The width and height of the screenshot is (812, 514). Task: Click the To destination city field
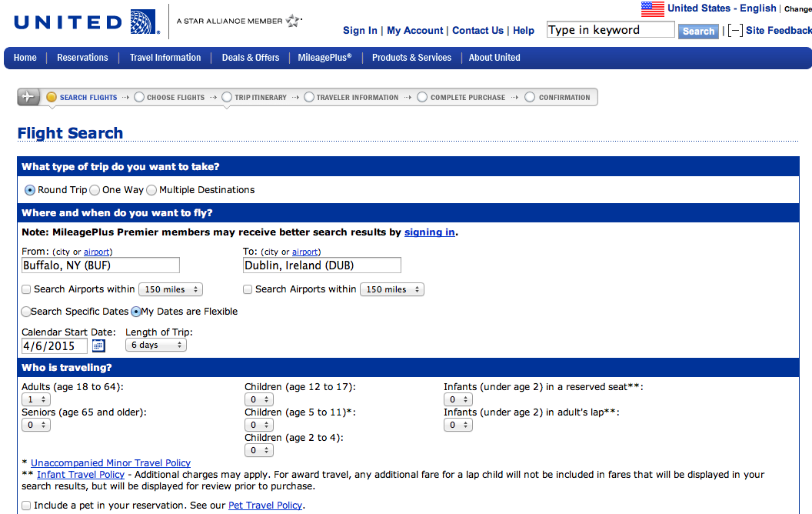coord(321,265)
